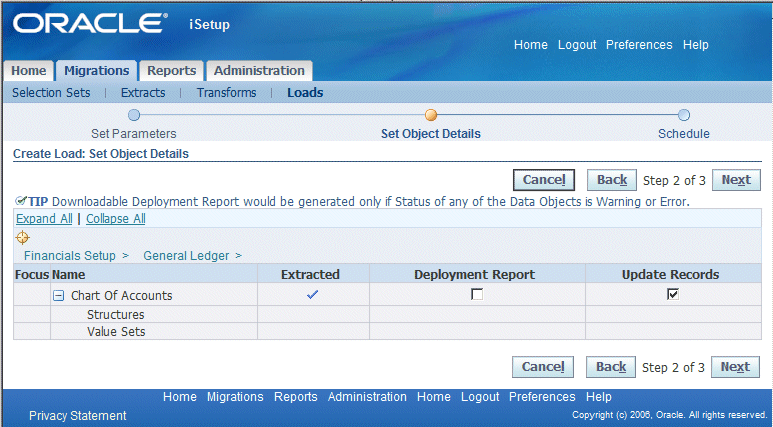Select the Chart Of Accounts row name
The width and height of the screenshot is (773, 427).
(x=121, y=296)
